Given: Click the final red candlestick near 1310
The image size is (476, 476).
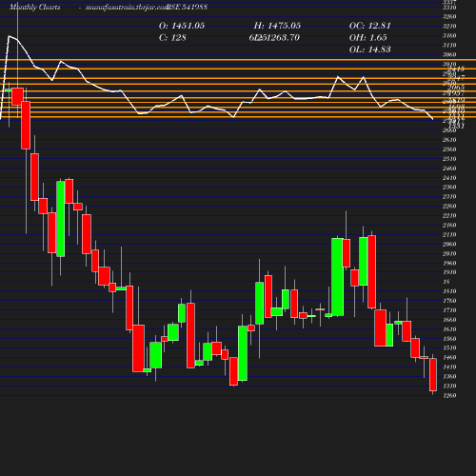Looking at the screenshot, I should click(x=433, y=374).
